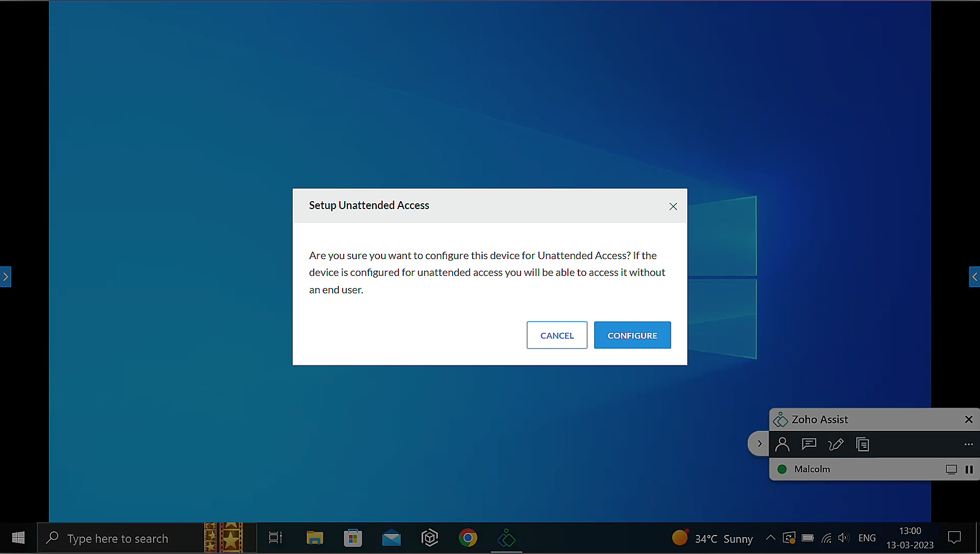
Task: Click the Type here to search box
Action: [118, 538]
